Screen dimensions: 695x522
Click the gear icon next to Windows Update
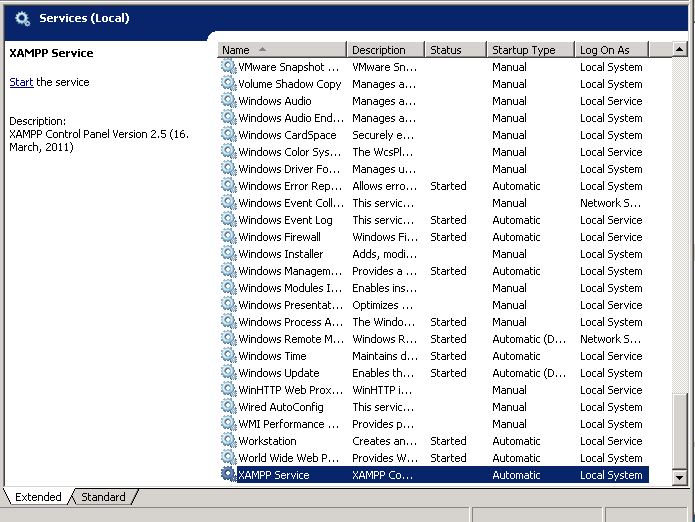[x=229, y=373]
